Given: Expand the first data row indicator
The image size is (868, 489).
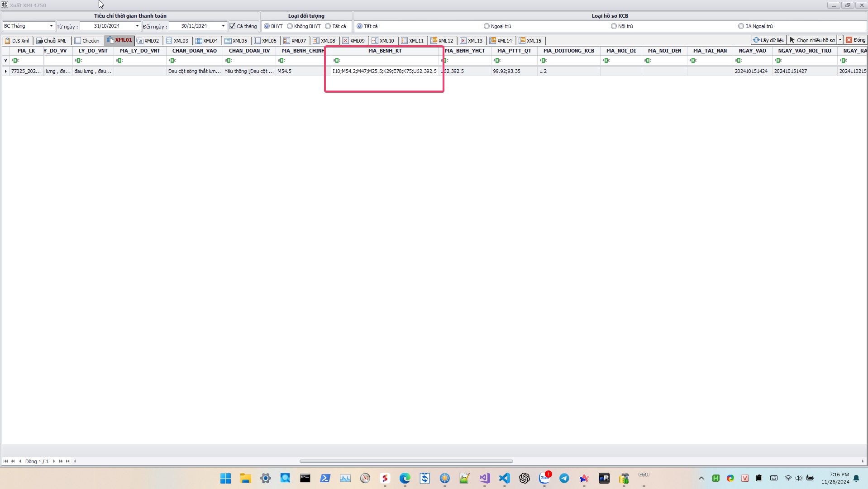Looking at the screenshot, I should tap(5, 71).
